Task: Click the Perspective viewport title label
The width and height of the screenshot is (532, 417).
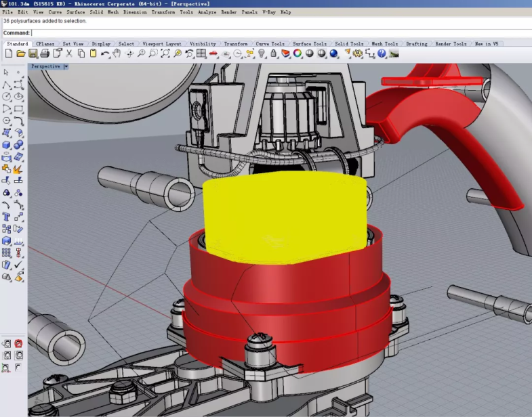Action: (45, 66)
